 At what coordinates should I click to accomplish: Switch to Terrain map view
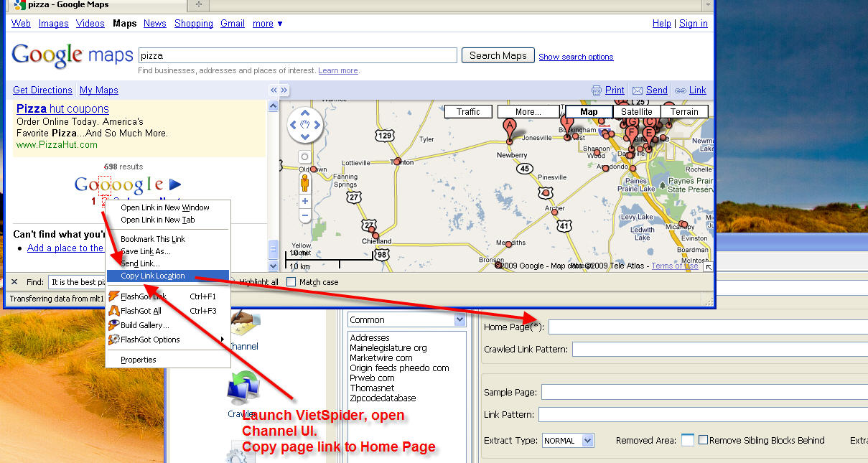(x=684, y=111)
